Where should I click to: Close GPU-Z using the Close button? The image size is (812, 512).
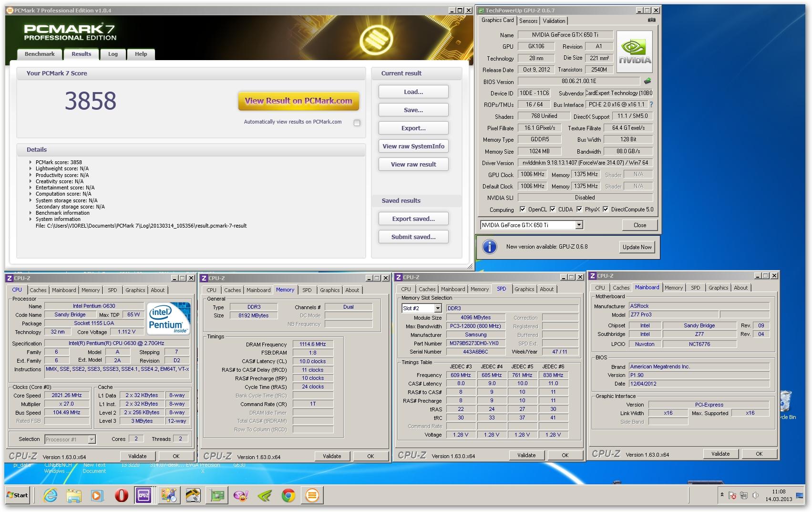tap(640, 225)
